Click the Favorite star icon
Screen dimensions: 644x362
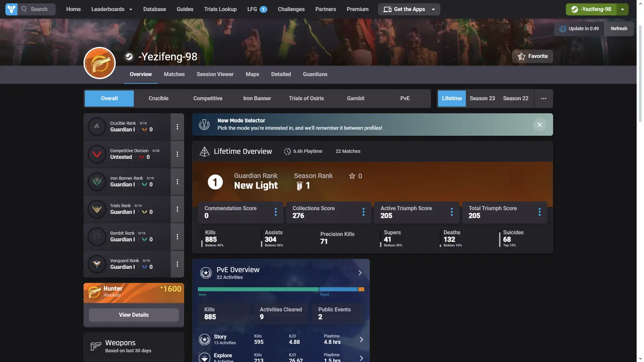pyautogui.click(x=521, y=56)
